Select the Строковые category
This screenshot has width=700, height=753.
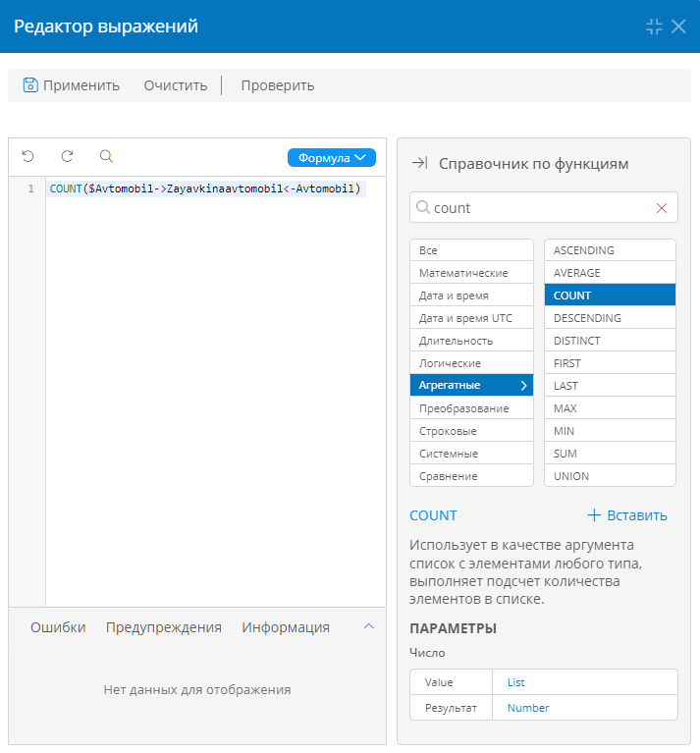point(471,431)
